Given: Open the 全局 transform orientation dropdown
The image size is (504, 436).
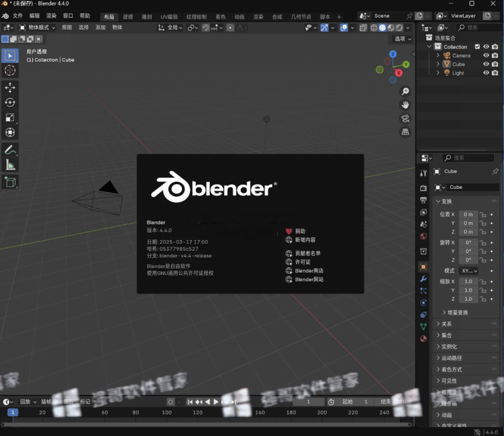Looking at the screenshot, I should pos(170,28).
